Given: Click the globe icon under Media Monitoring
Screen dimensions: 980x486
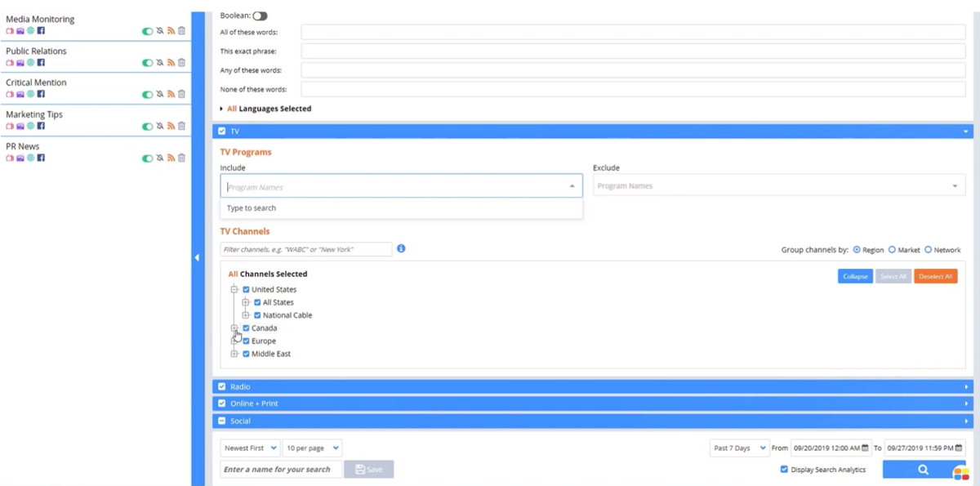Looking at the screenshot, I should 30,30.
